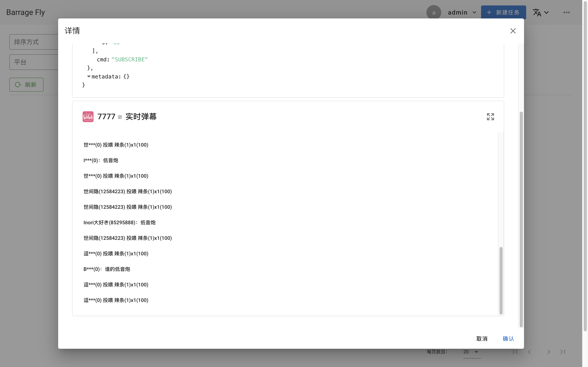Jump to the last page arrow
This screenshot has height=367, width=588.
tap(563, 352)
